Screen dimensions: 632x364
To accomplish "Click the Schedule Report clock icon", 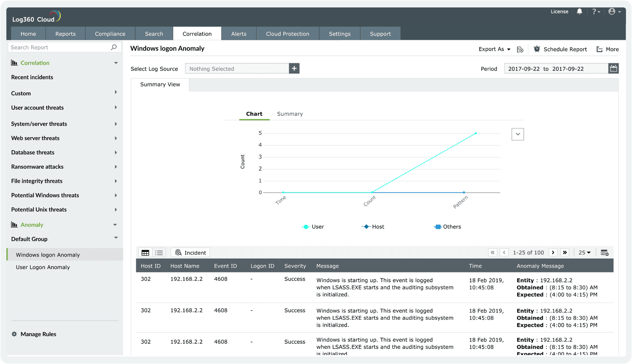I will pyautogui.click(x=537, y=49).
